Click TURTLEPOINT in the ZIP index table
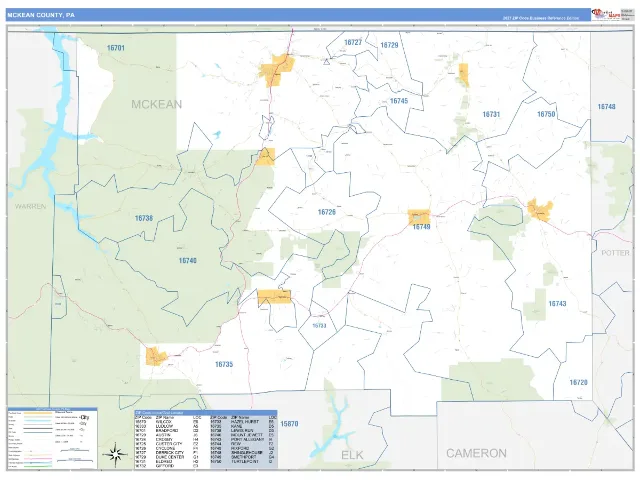The image size is (640, 480). click(244, 462)
